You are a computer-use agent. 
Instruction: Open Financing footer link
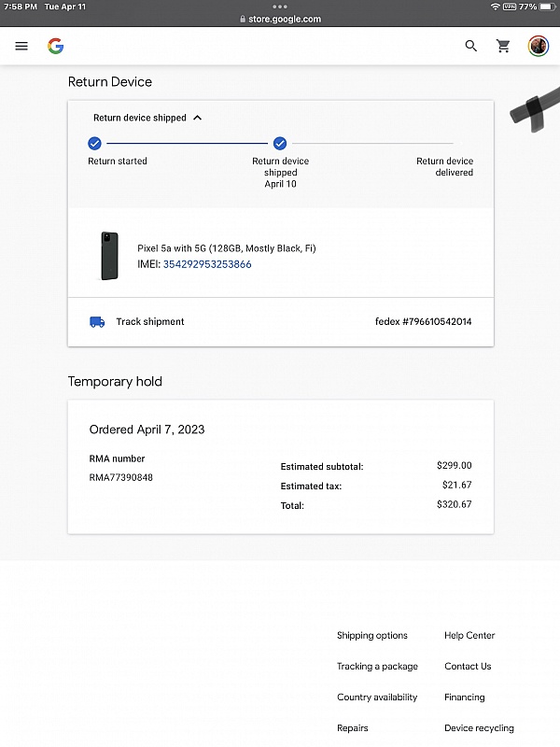(x=464, y=698)
